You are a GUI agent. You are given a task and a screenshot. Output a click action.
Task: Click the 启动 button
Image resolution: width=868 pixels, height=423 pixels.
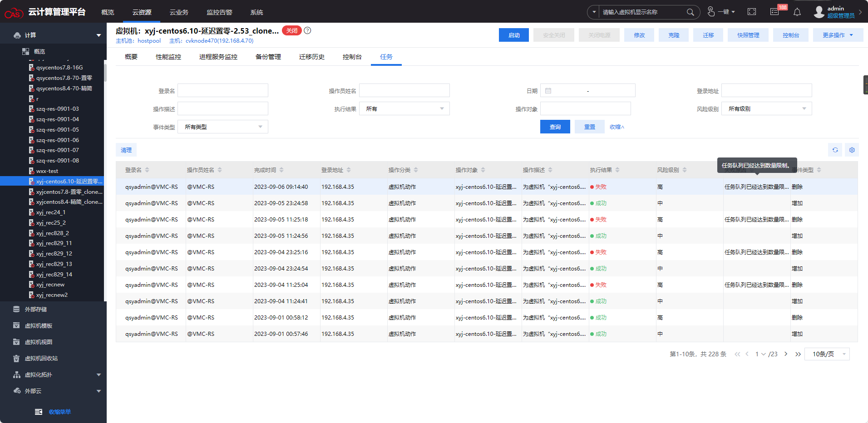pyautogui.click(x=513, y=35)
